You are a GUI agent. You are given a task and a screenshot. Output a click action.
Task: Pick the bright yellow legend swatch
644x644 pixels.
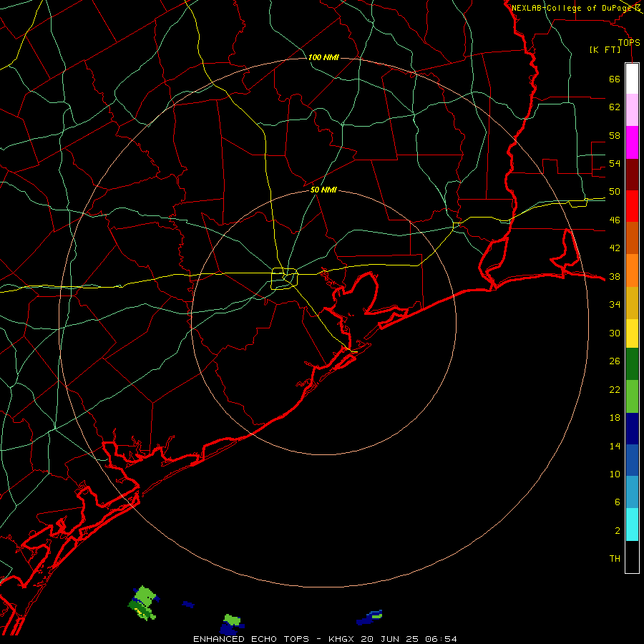coord(632,333)
